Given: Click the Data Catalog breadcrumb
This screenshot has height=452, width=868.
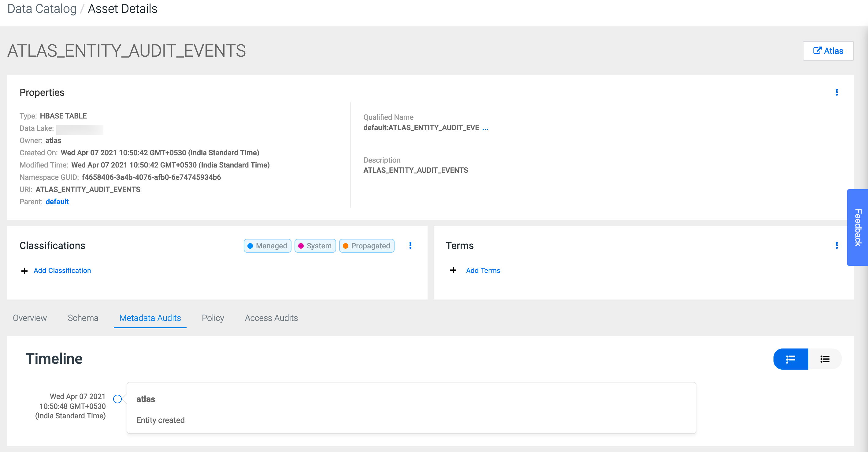Looking at the screenshot, I should (42, 9).
